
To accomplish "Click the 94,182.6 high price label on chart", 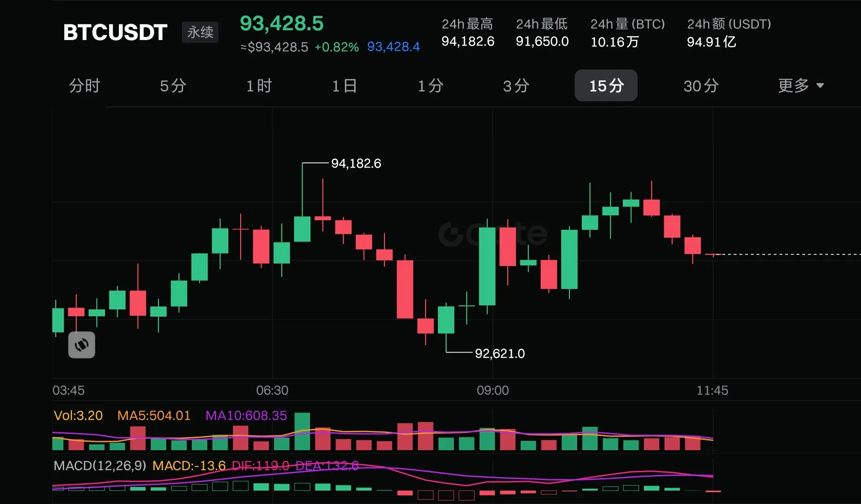I will (x=356, y=163).
